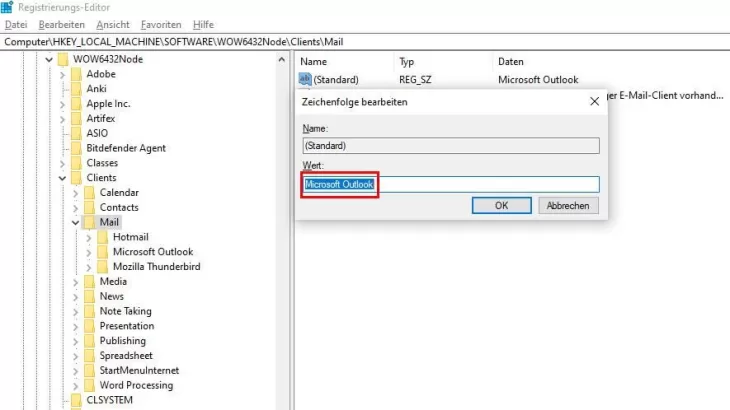Confirm the dialog with OK

501,205
